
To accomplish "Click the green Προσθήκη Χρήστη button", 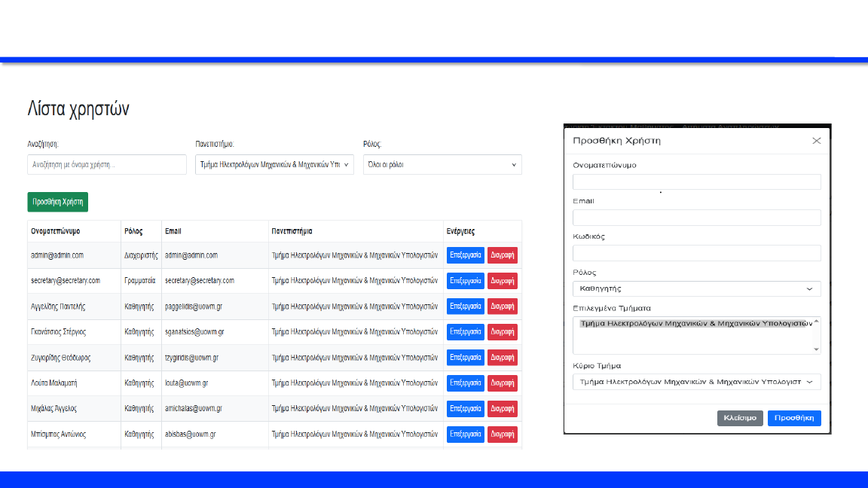I will coord(58,202).
